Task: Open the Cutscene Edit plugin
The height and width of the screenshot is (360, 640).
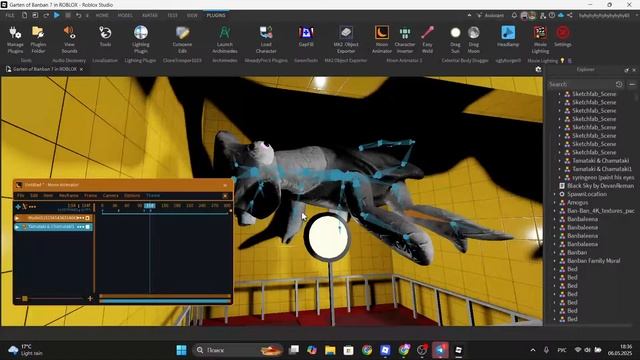Action: point(182,39)
